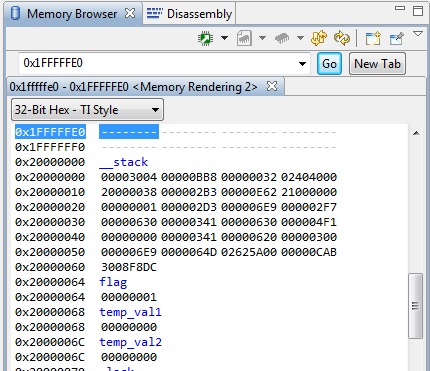Close the Memory Rendering 2 tab
Viewport: 430px width, 371px height.
272,86
